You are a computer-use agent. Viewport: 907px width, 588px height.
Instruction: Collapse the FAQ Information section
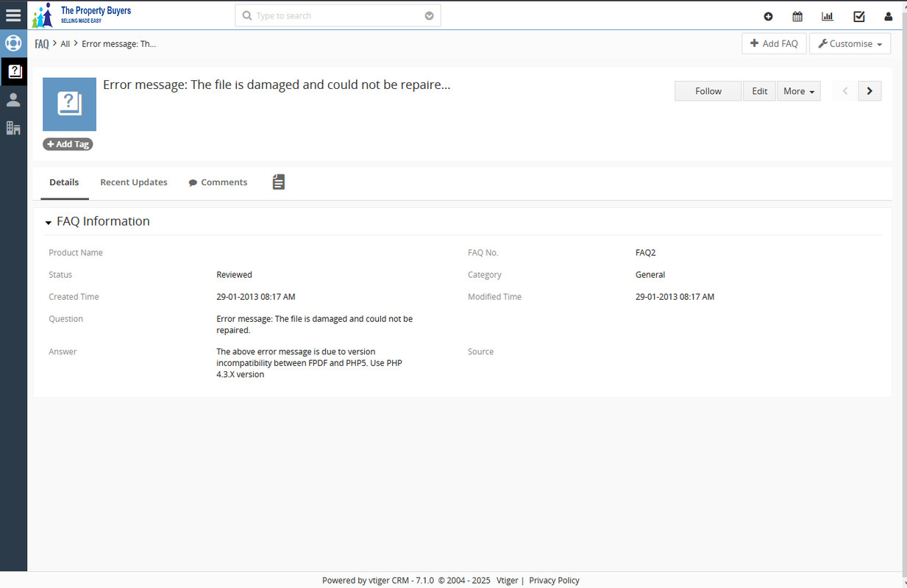49,222
